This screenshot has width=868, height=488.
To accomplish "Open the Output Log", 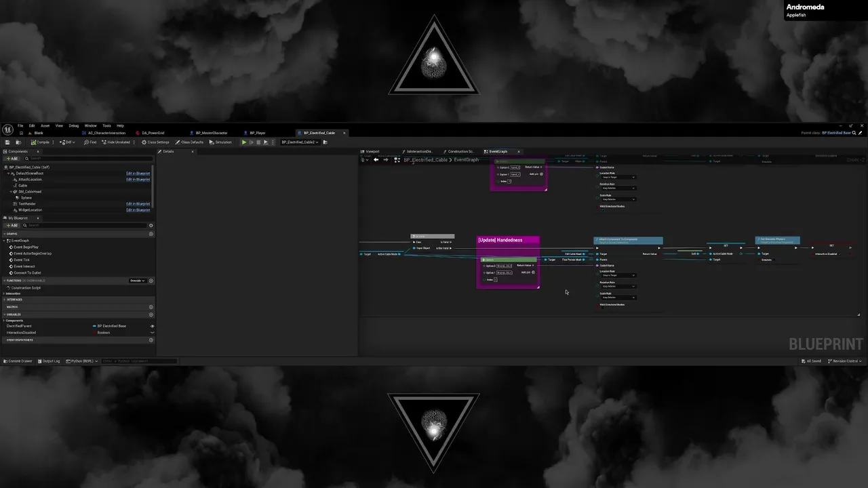I will (50, 361).
